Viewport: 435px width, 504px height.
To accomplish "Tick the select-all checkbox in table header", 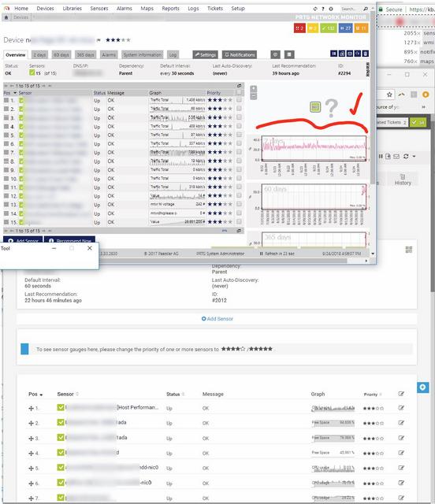I will click(x=239, y=93).
